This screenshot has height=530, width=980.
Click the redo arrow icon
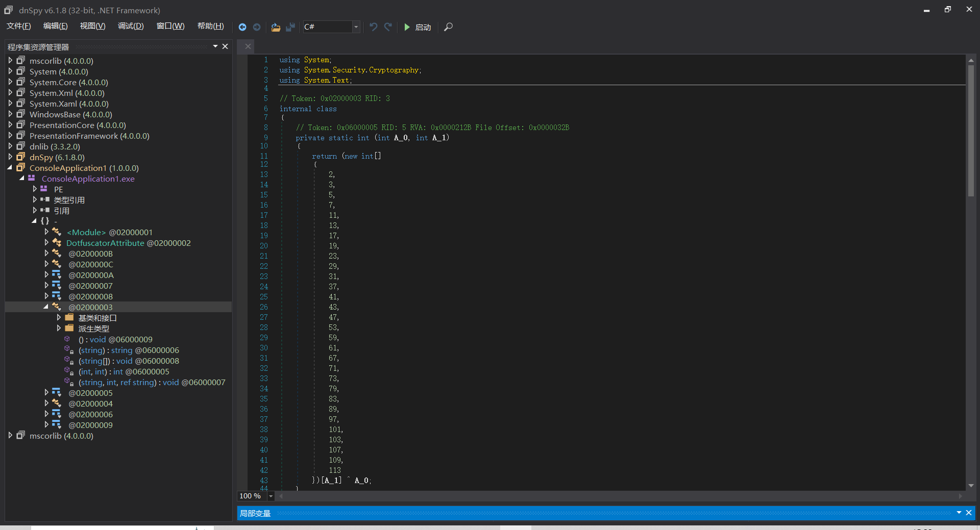(388, 27)
